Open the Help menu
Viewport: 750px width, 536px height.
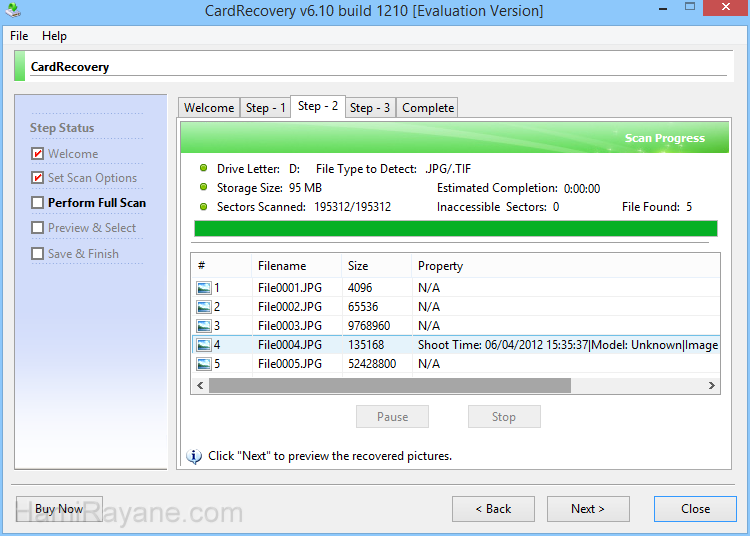[54, 36]
